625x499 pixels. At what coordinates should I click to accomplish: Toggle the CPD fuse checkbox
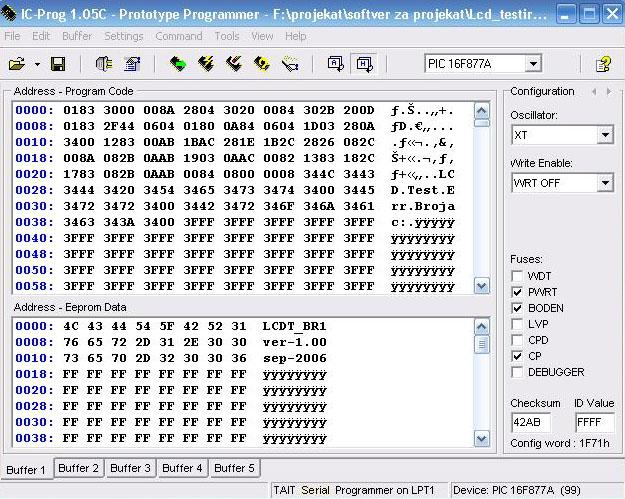[x=517, y=340]
